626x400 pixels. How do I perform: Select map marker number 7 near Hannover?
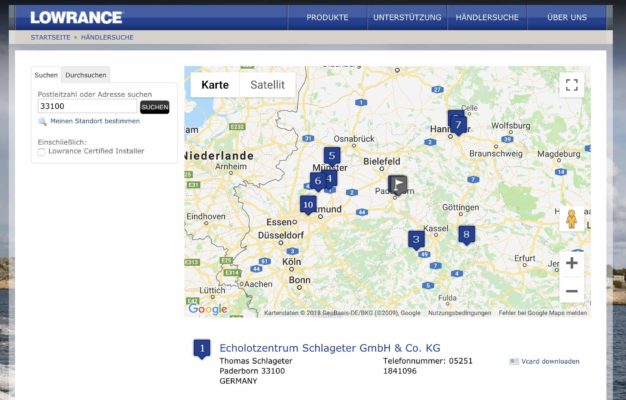click(458, 125)
